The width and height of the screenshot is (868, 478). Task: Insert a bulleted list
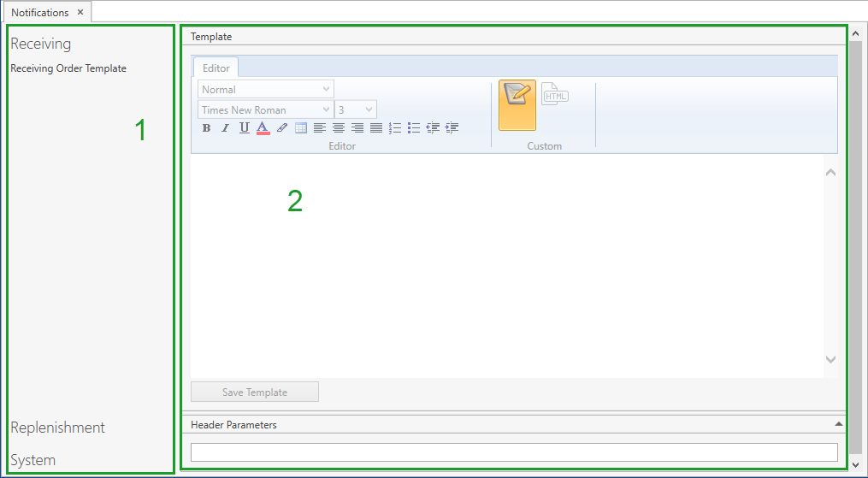414,128
